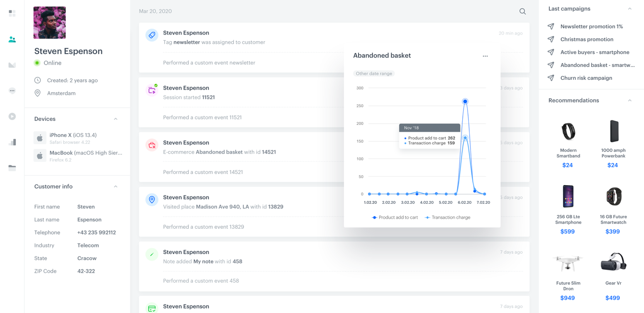Click Industry value Telecom
644x313 pixels.
pyautogui.click(x=88, y=245)
